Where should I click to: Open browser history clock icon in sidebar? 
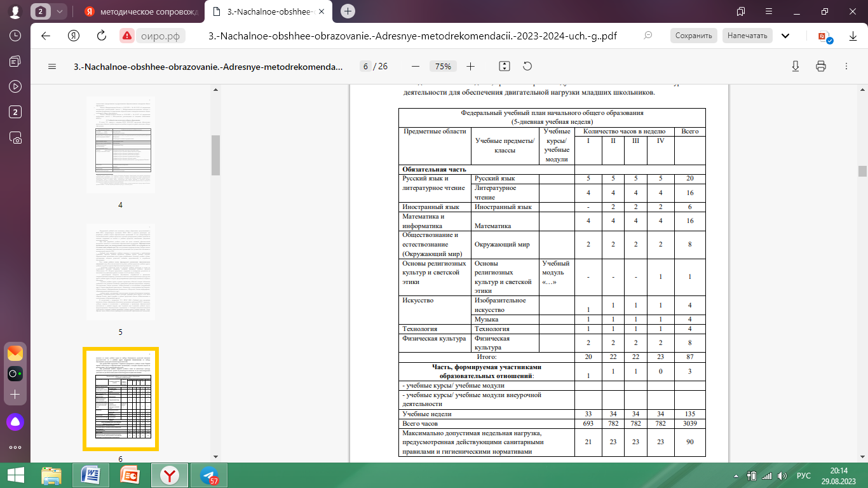click(x=15, y=36)
